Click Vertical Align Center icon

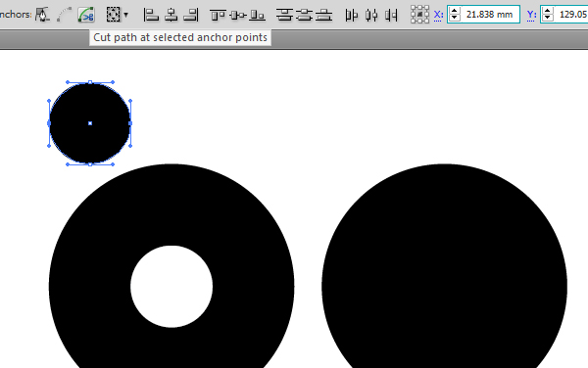238,15
